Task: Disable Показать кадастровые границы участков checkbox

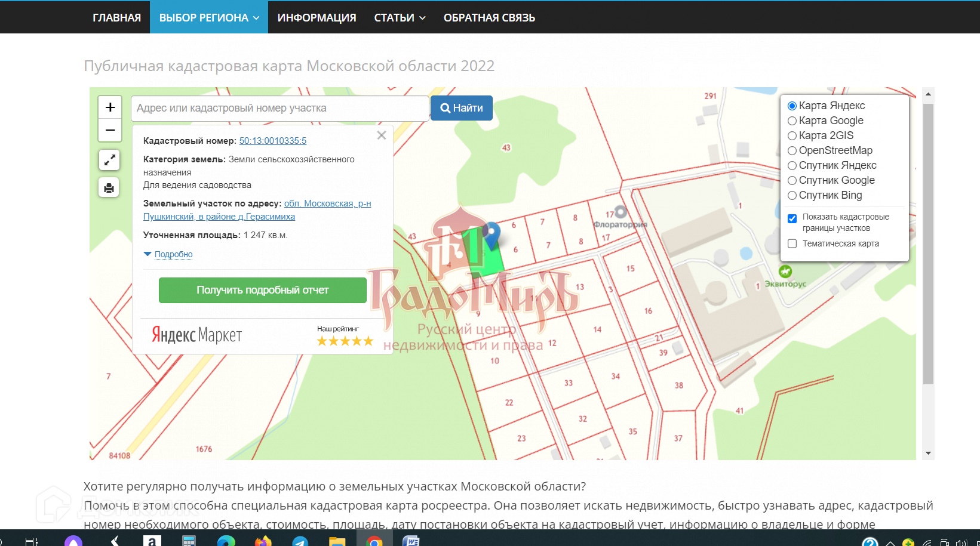Action: pyautogui.click(x=792, y=218)
